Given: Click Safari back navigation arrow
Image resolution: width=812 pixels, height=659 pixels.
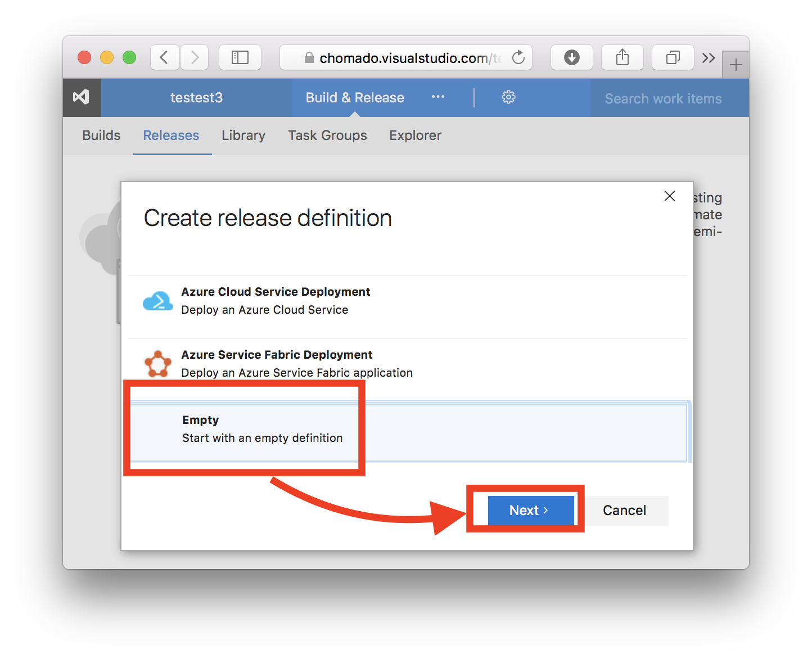Looking at the screenshot, I should (165, 57).
